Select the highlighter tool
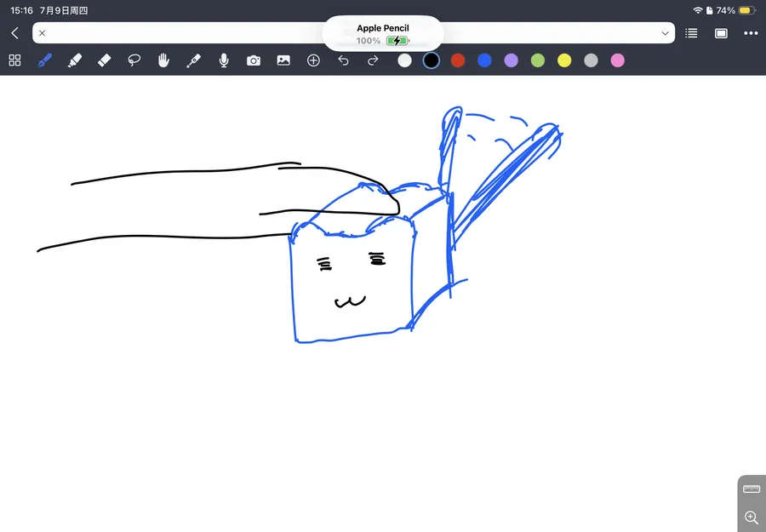This screenshot has width=766, height=532. (74, 60)
